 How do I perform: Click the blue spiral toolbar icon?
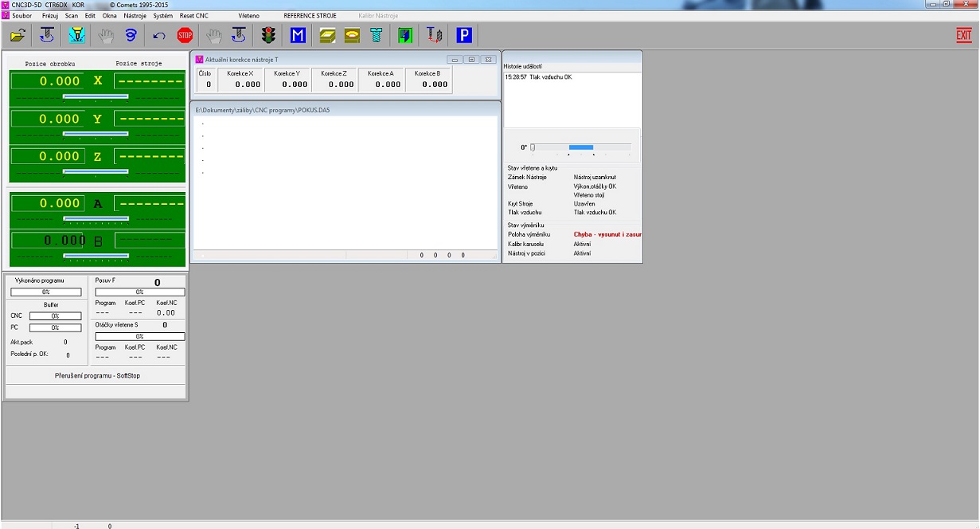(x=131, y=35)
